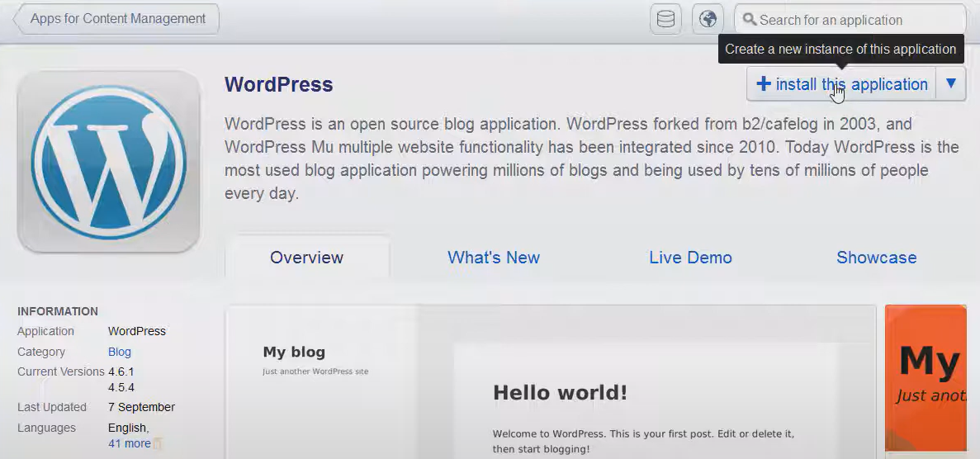Screen dimensions: 980x459
Task: Open the orange screenshot thumbnail
Action: click(x=926, y=378)
